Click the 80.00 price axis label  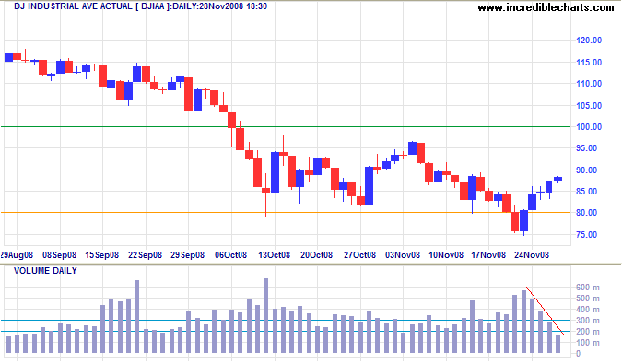coord(587,213)
